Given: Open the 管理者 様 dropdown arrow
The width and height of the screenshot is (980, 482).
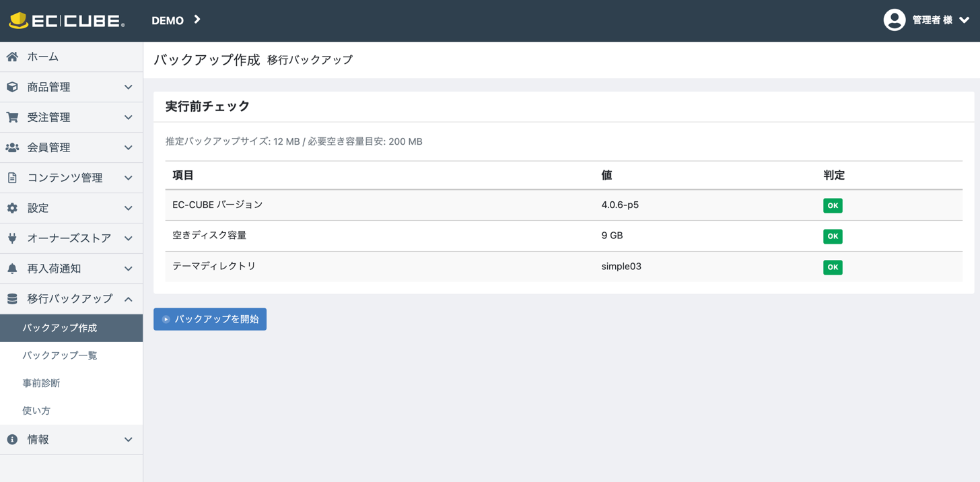Looking at the screenshot, I should pos(964,20).
